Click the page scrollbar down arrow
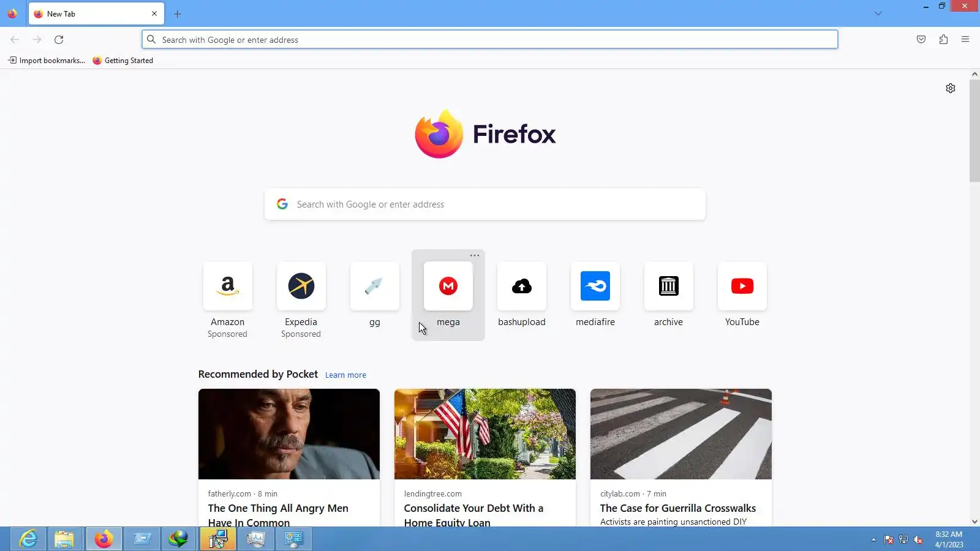Image resolution: width=980 pixels, height=551 pixels. (974, 522)
